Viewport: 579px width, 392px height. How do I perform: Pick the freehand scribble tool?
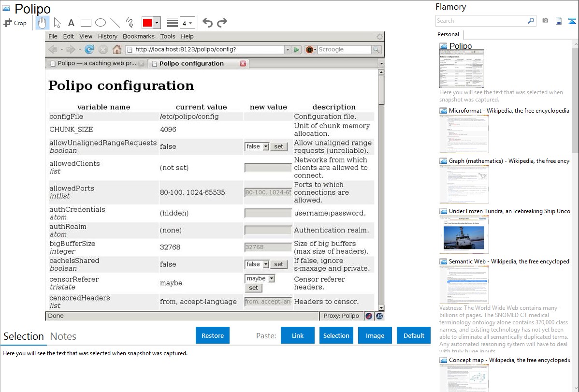click(x=130, y=23)
